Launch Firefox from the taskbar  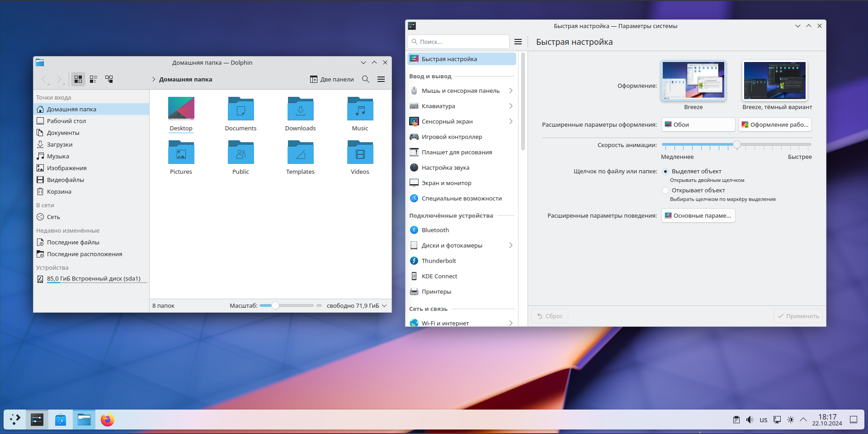107,420
